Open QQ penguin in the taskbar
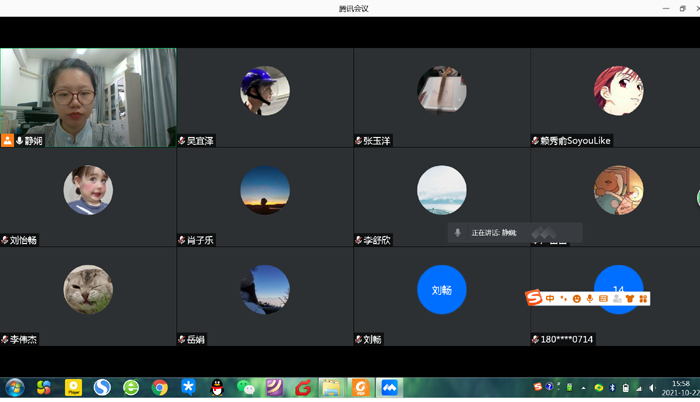Screen dimensions: 700x402 [217, 387]
